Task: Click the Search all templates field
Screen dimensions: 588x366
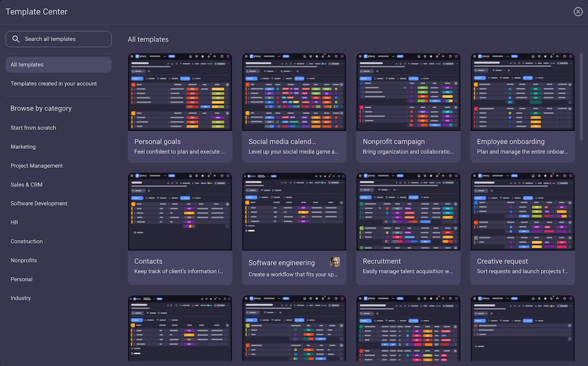Action: click(x=64, y=39)
